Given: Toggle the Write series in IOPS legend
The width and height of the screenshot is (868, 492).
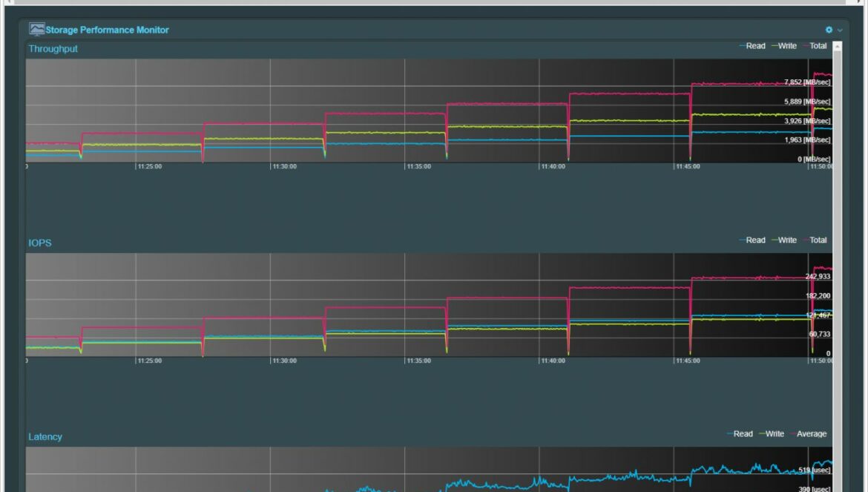Looking at the screenshot, I should pyautogui.click(x=784, y=240).
